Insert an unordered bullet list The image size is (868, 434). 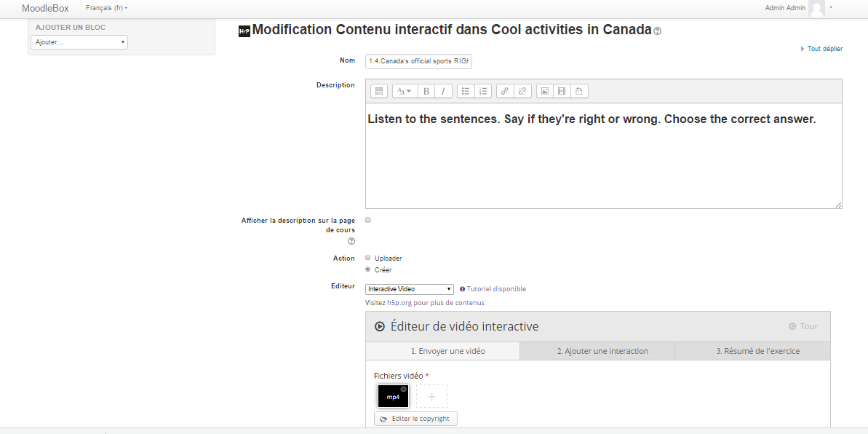point(466,91)
